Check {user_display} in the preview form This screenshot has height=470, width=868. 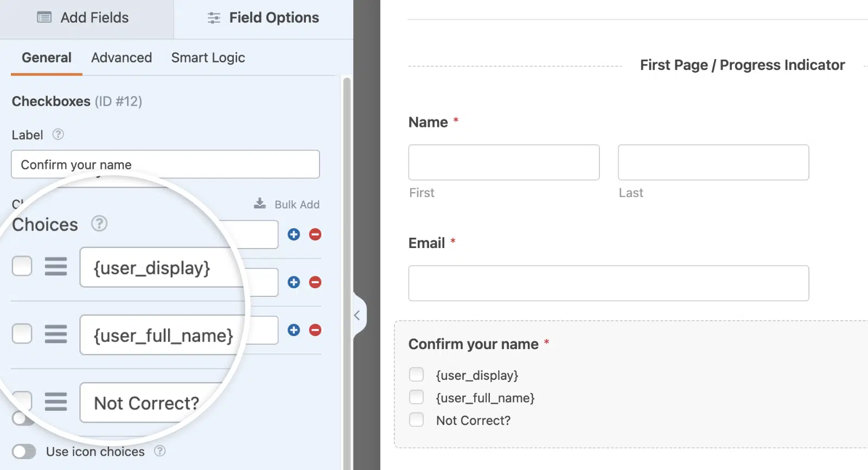click(416, 374)
